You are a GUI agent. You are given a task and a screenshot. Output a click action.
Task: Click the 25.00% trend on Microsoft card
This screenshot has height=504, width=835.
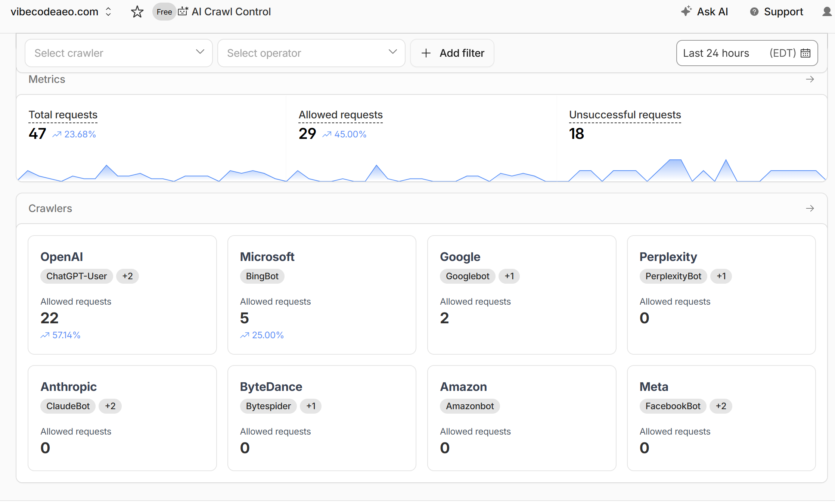(262, 335)
